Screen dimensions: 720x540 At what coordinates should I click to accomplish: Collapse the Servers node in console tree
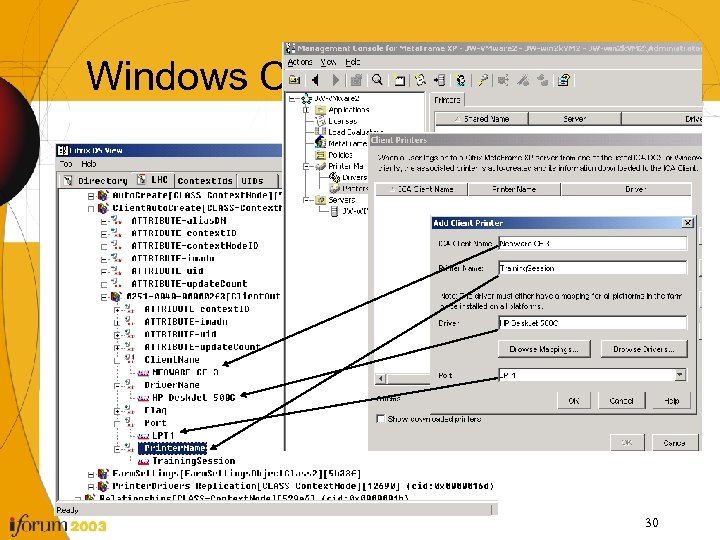(x=306, y=200)
